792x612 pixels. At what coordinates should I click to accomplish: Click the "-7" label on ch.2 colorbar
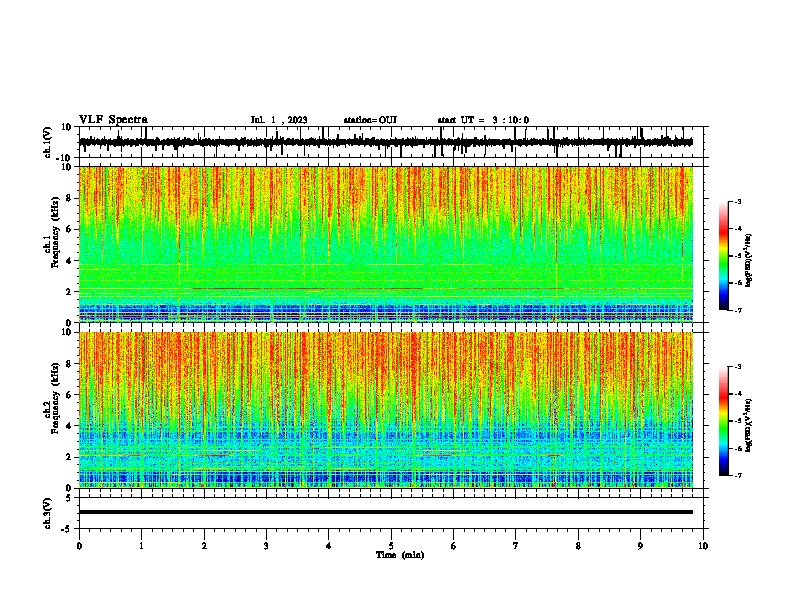coord(738,475)
